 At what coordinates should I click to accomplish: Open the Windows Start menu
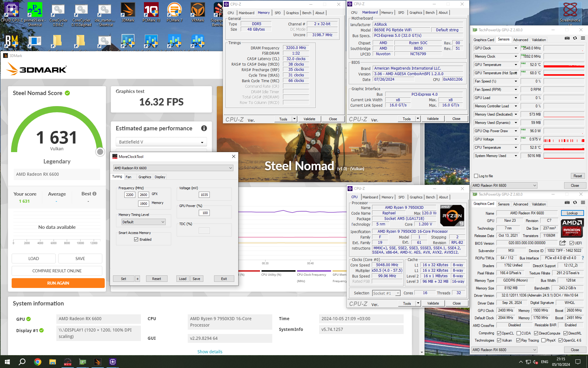[7, 362]
